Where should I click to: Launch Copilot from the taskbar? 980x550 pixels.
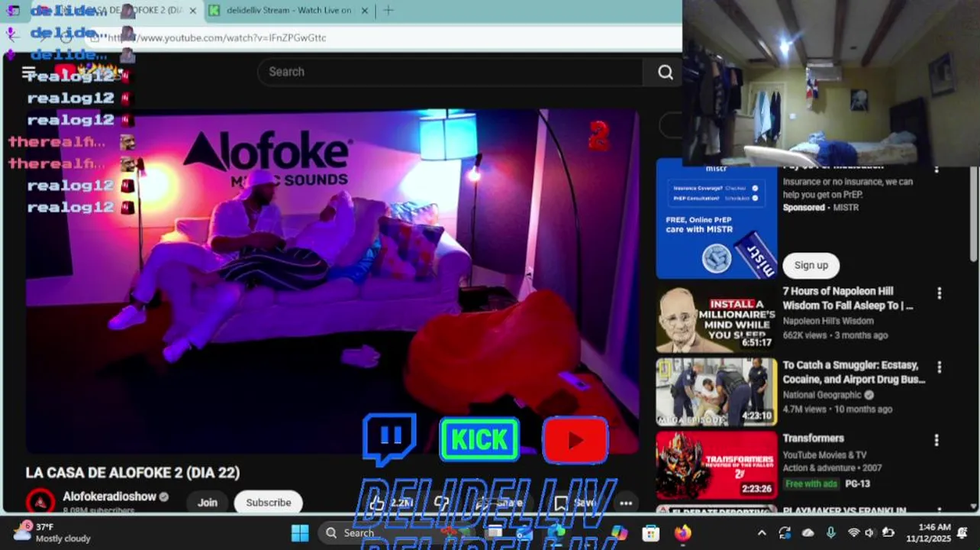(x=619, y=533)
